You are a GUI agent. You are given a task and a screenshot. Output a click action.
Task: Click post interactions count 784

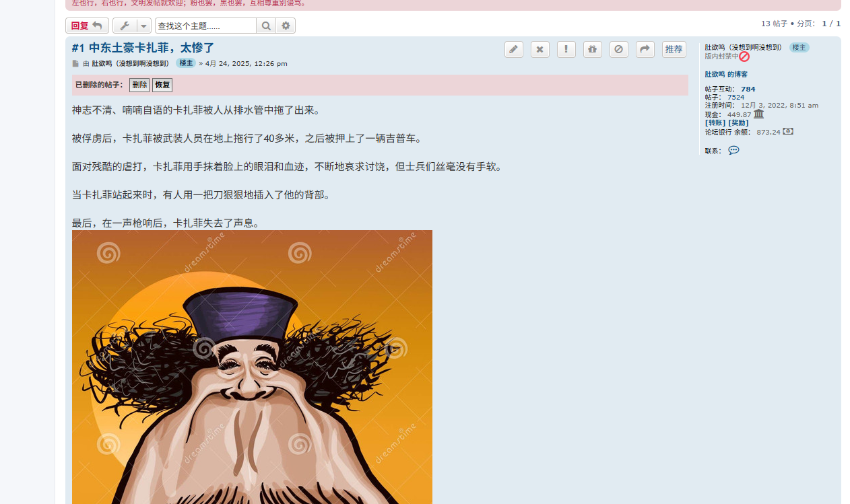(748, 89)
